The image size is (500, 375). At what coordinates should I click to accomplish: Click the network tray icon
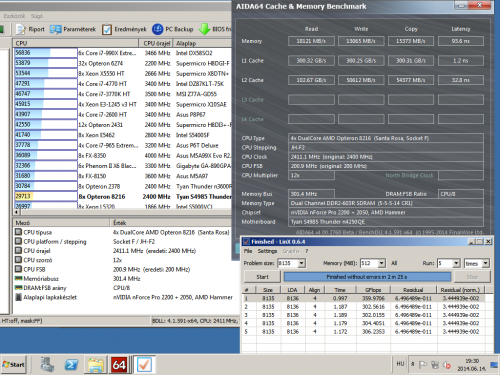coord(435,365)
